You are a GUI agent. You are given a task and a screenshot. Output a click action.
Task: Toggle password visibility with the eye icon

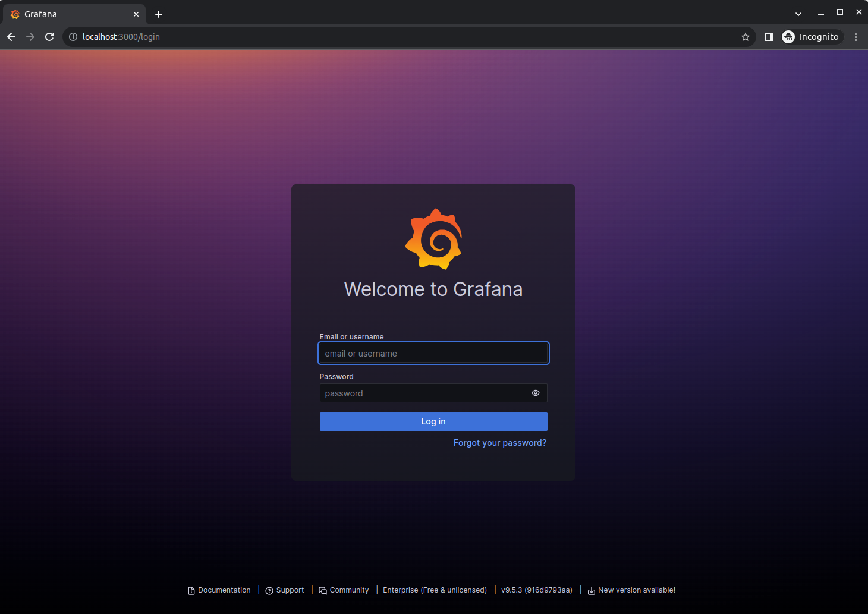[x=534, y=393]
